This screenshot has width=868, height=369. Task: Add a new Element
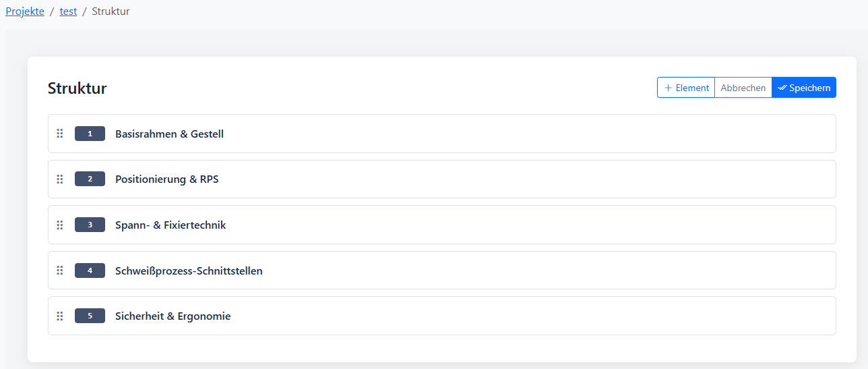(x=686, y=88)
